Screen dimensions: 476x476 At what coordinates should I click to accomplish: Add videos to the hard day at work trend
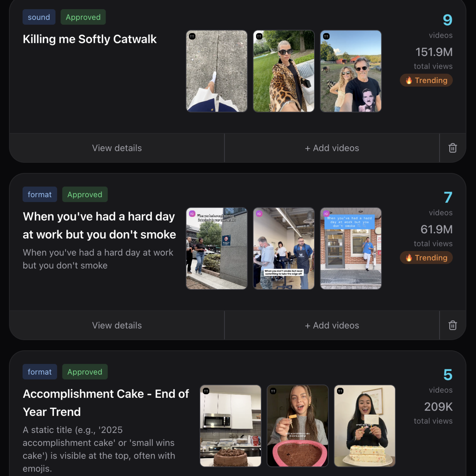pyautogui.click(x=332, y=325)
